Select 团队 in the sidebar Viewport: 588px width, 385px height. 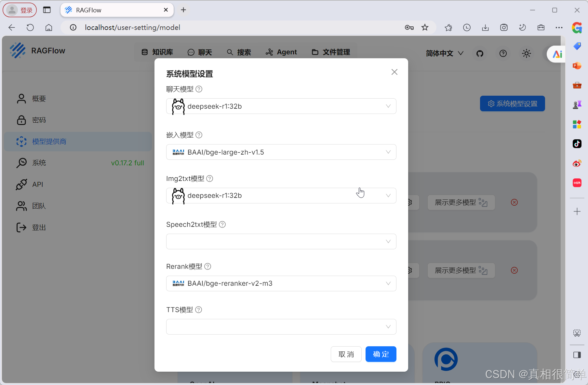click(78, 206)
